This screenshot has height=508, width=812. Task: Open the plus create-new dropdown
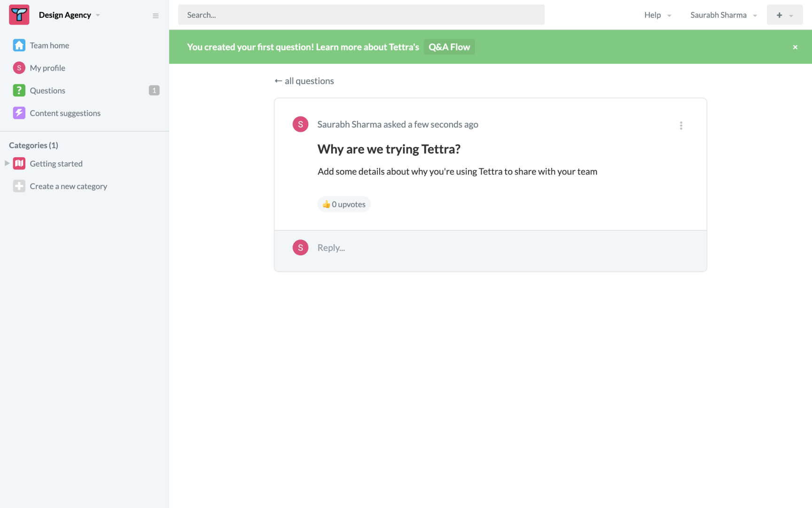[x=785, y=15]
